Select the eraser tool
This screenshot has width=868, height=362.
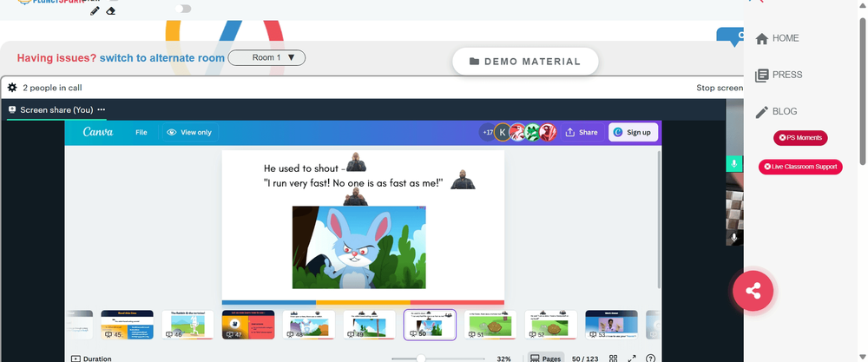tap(111, 11)
